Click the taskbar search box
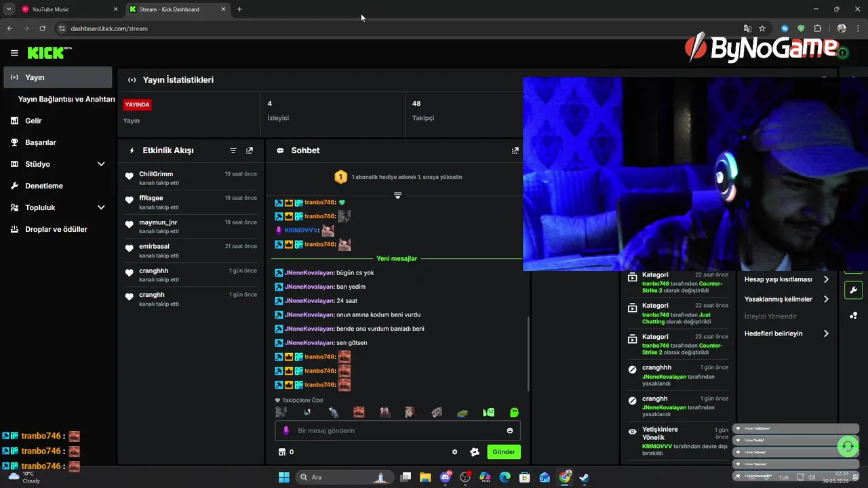This screenshot has height=488, width=868. pos(345,477)
